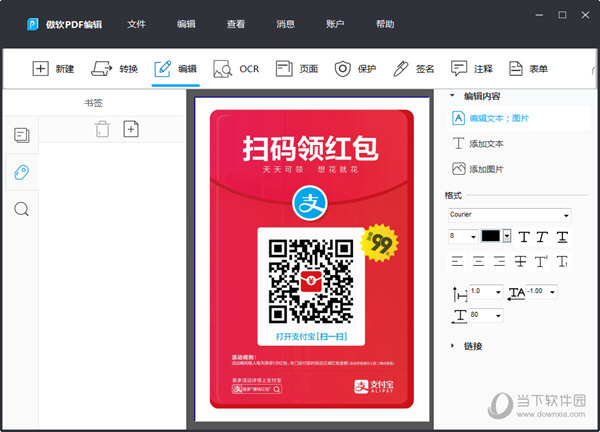Image resolution: width=600 pixels, height=432 pixels.
Task: Toggle superscript formatting
Action: [x=541, y=261]
